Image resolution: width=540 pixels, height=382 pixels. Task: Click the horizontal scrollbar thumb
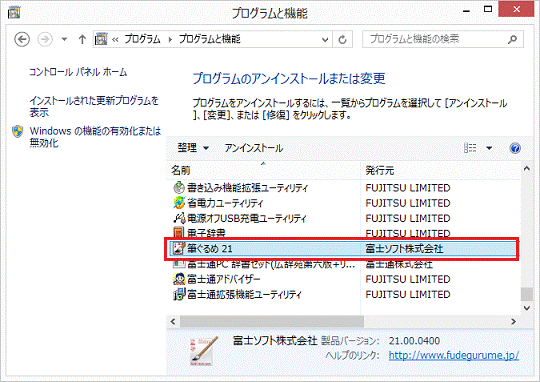(272, 321)
